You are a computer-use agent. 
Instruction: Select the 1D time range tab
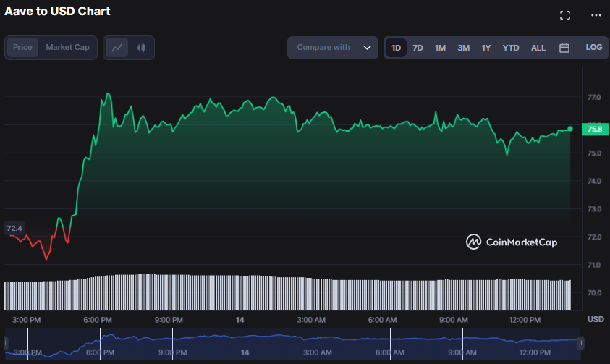(x=396, y=48)
